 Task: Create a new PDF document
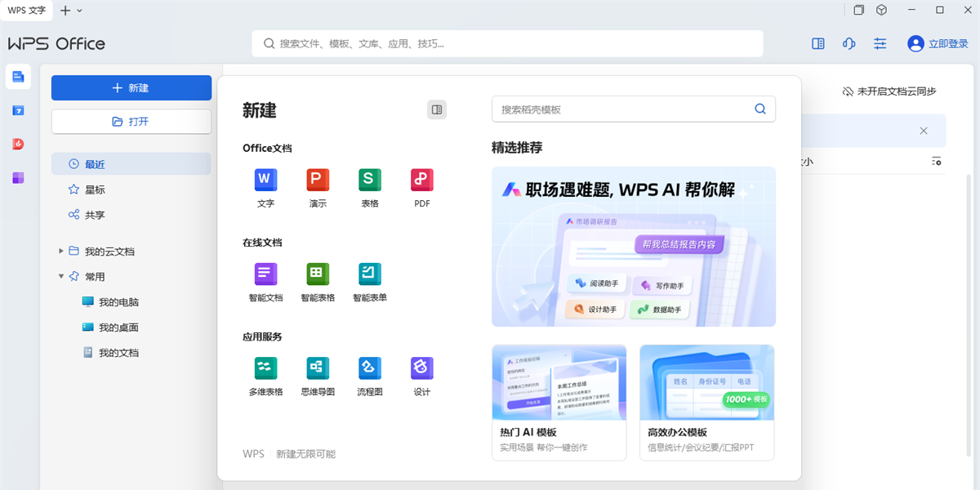[x=422, y=188]
